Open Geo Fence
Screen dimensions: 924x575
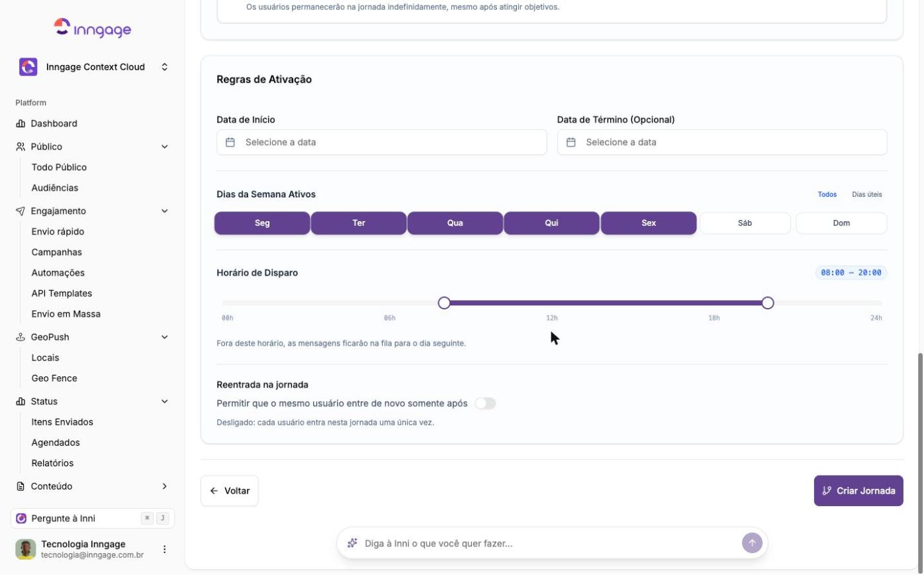click(54, 378)
